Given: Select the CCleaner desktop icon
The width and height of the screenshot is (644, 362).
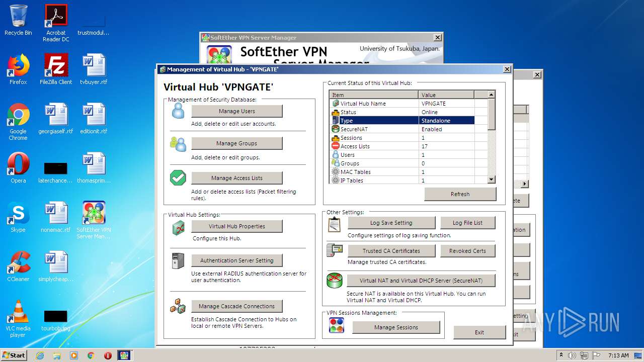Looking at the screenshot, I should 18,266.
